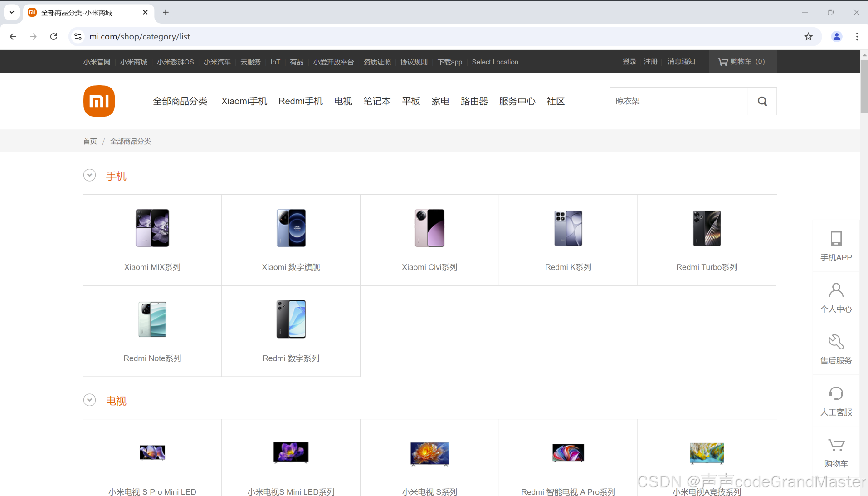Close the 全部商品分类 tab

point(145,12)
